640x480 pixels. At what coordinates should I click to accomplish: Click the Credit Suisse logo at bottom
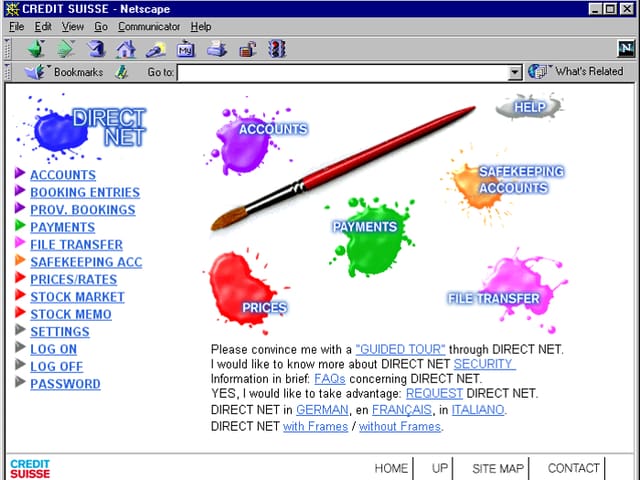click(x=30, y=469)
